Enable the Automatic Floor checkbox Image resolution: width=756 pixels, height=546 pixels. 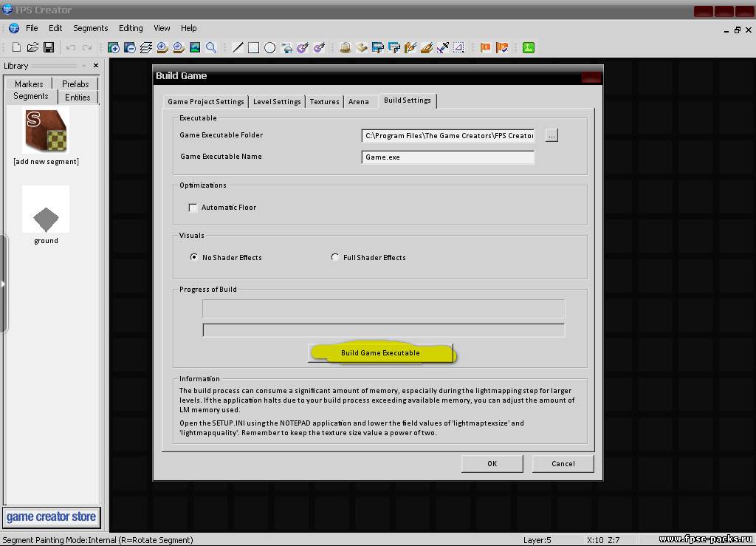point(193,208)
